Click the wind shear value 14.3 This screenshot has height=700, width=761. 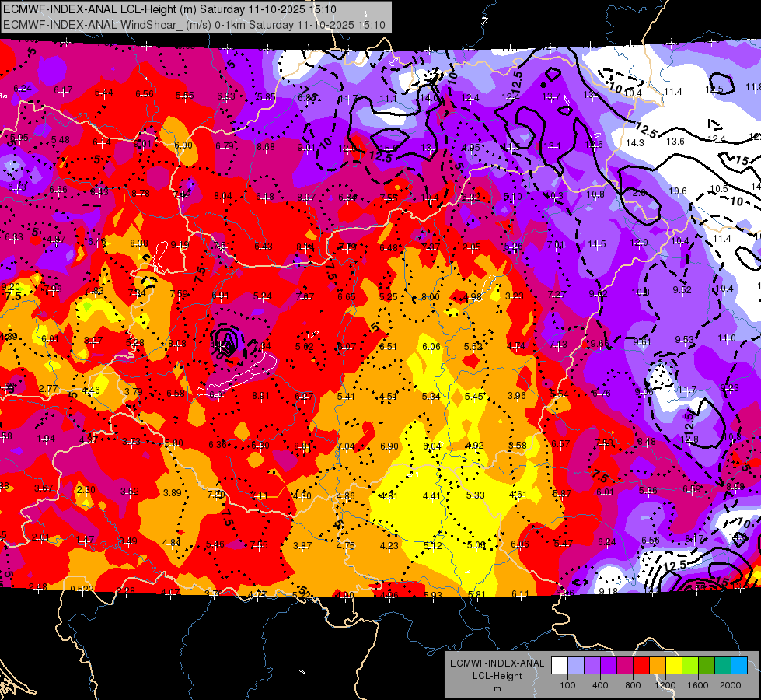[635, 142]
